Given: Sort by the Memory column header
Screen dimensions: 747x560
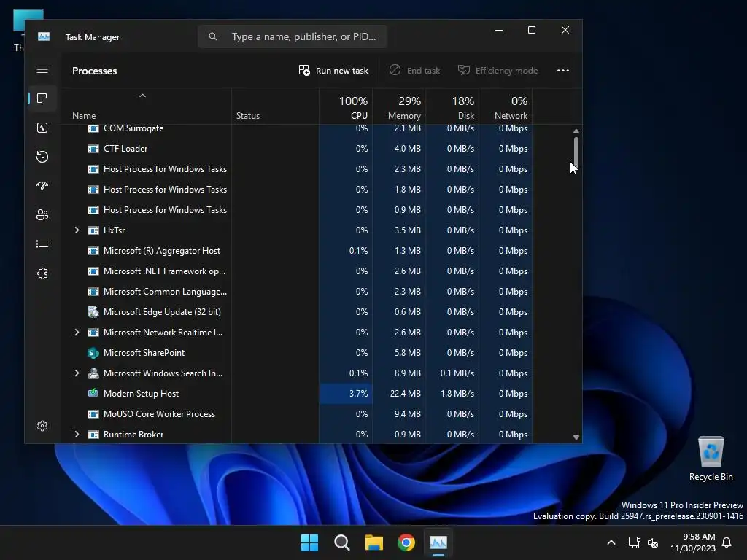Looking at the screenshot, I should (399, 107).
